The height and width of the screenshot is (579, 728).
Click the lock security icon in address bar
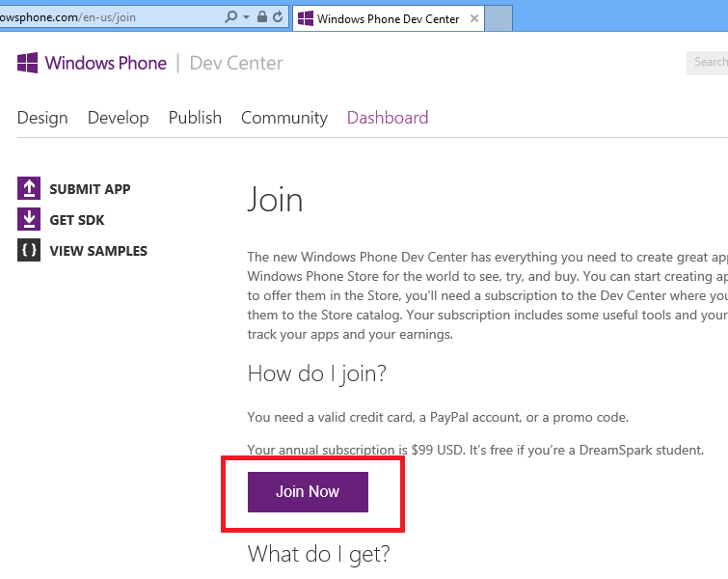(262, 17)
